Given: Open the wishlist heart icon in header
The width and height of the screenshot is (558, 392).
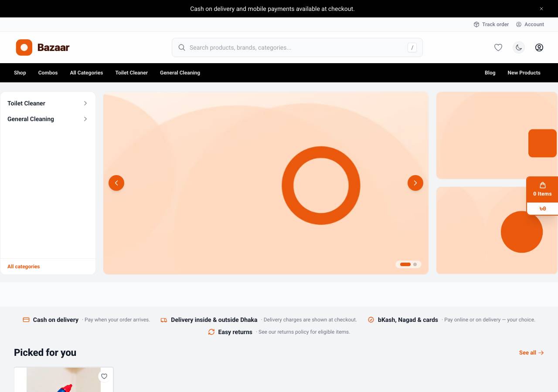Looking at the screenshot, I should tap(498, 47).
